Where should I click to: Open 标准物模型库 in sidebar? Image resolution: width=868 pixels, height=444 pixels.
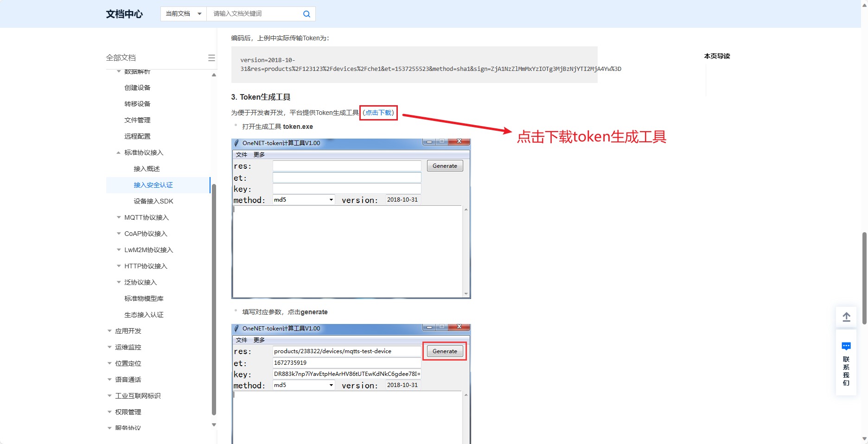(x=144, y=298)
